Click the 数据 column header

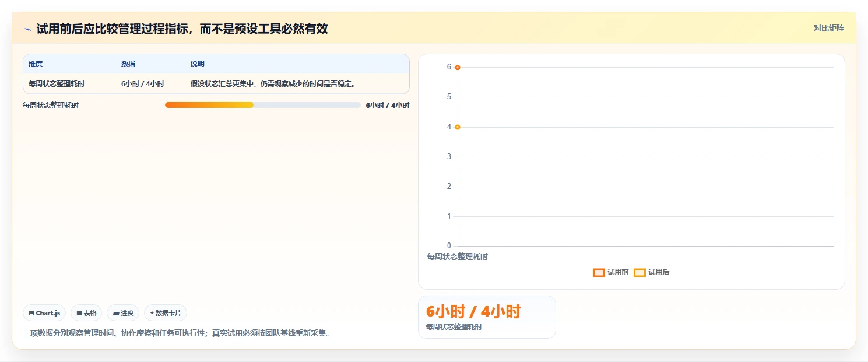[128, 64]
